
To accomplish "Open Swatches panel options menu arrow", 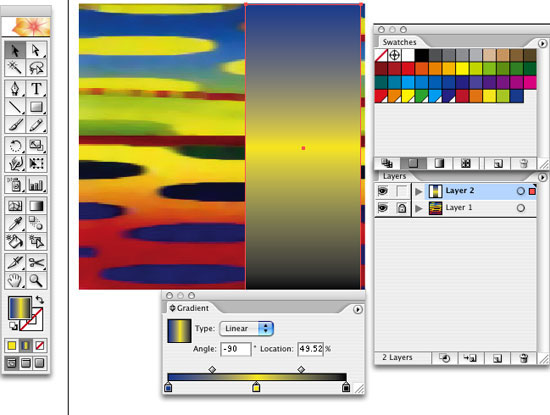I will pos(542,43).
